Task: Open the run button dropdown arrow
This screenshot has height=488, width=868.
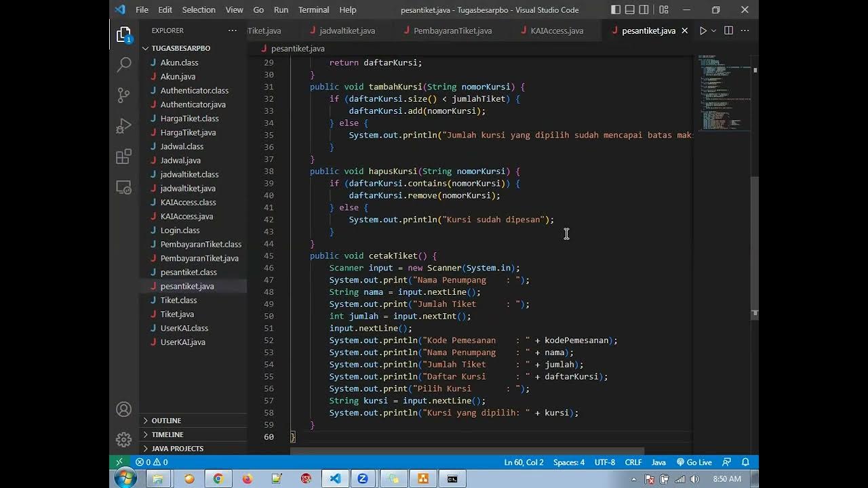Action: [713, 30]
